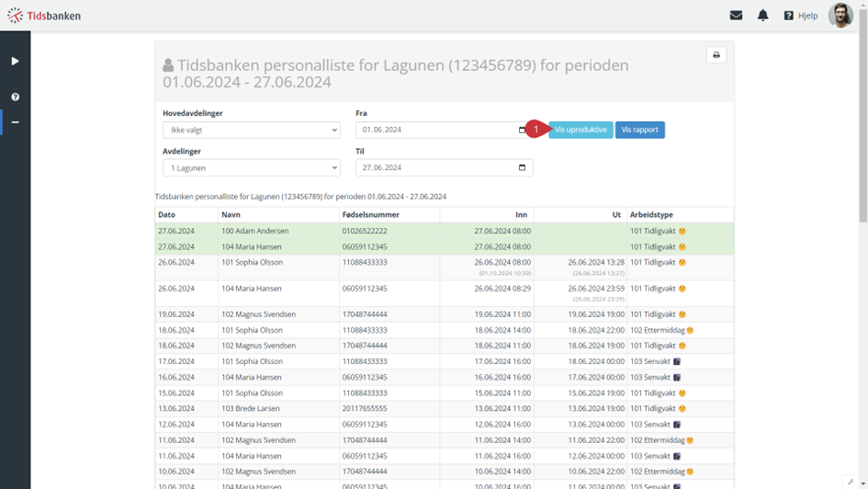Click the 26.06.2024 23:59 Ut time
Image resolution: width=868 pixels, height=489 pixels.
[596, 289]
